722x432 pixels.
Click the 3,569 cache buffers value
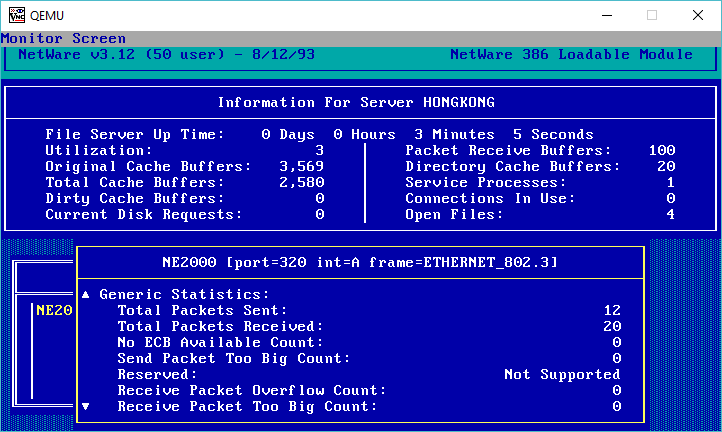[x=302, y=166]
